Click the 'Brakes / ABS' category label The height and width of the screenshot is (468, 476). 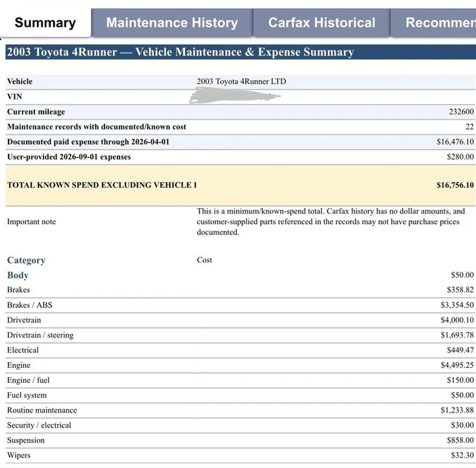pyautogui.click(x=30, y=305)
